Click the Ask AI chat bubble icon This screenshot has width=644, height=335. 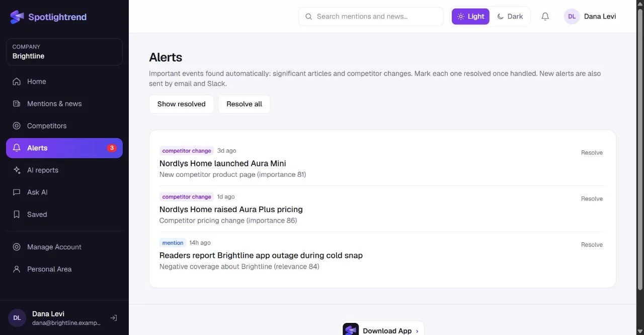17,192
